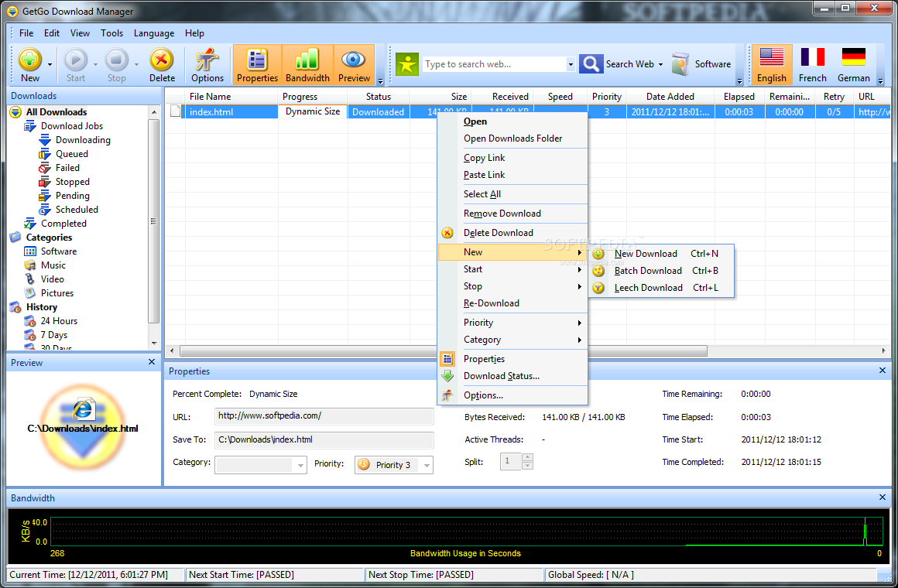Screen dimensions: 898x588
Task: Switch language to German flag
Action: click(x=853, y=65)
